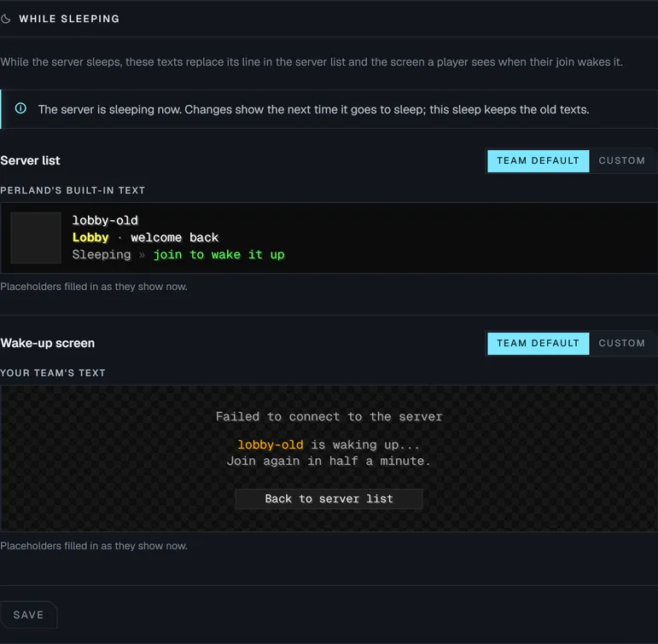658x644 pixels.
Task: Switch Wake-up screen to Custom
Action: [621, 344]
